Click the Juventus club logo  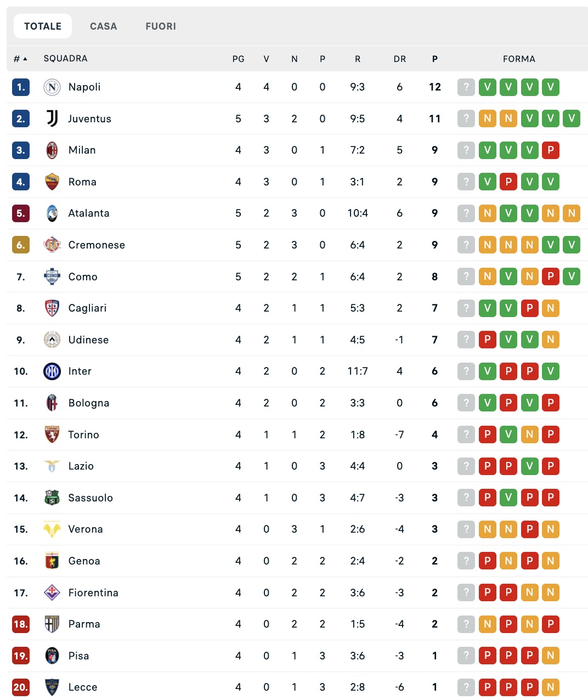point(52,118)
